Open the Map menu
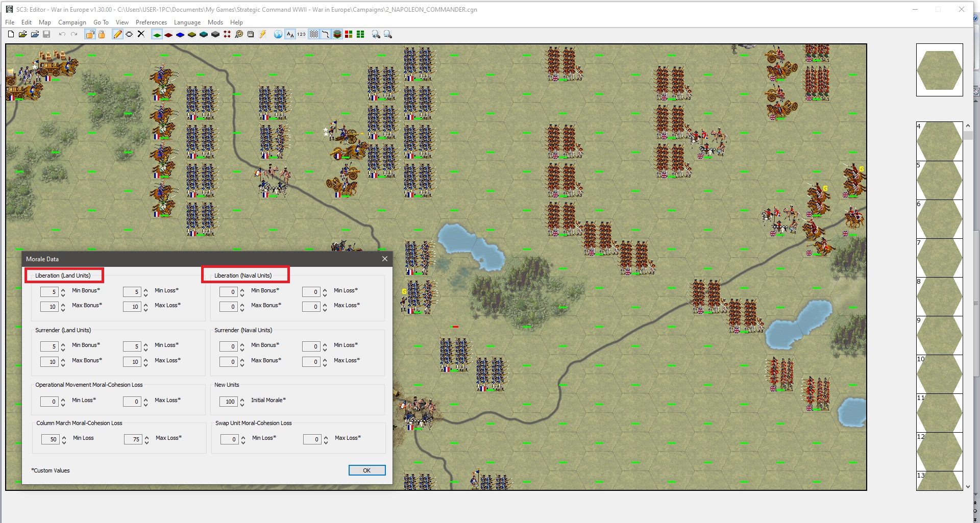 pyautogui.click(x=45, y=22)
